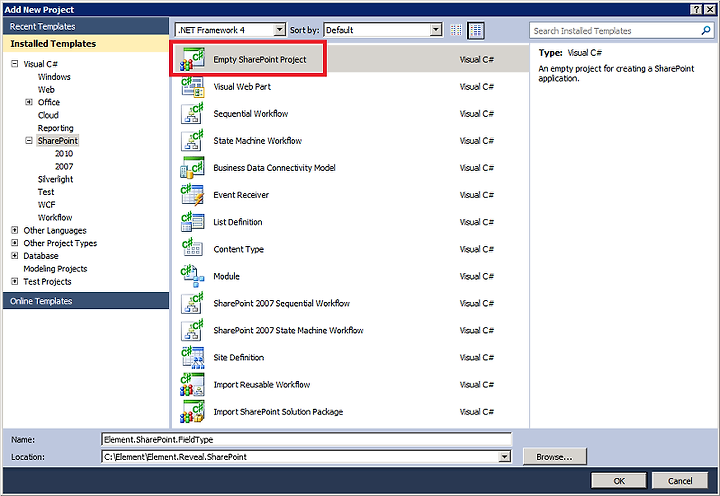720x496 pixels.
Task: Click the Sequential Workflow template icon
Action: click(x=192, y=113)
